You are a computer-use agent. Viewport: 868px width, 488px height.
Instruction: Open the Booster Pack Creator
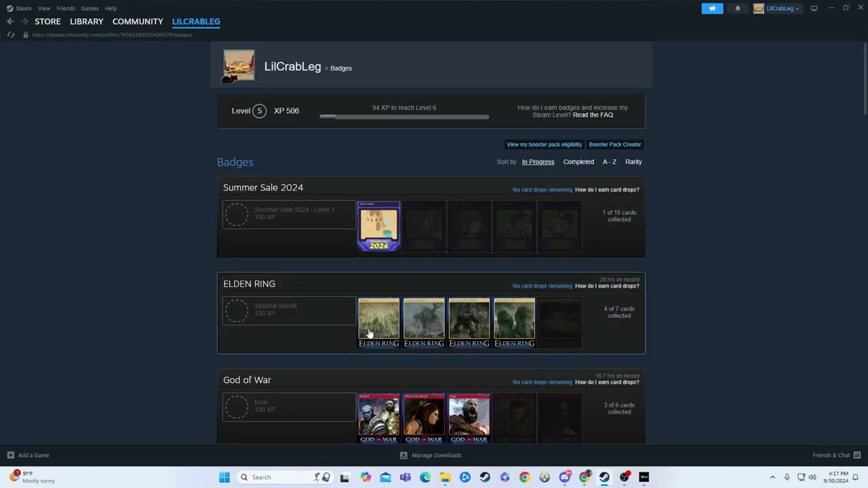point(615,144)
